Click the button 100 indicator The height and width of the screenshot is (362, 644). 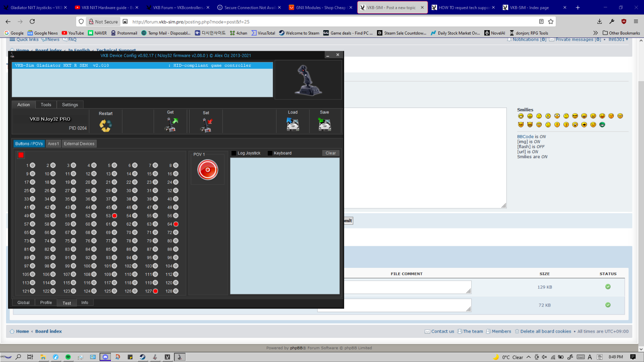[x=94, y=266]
